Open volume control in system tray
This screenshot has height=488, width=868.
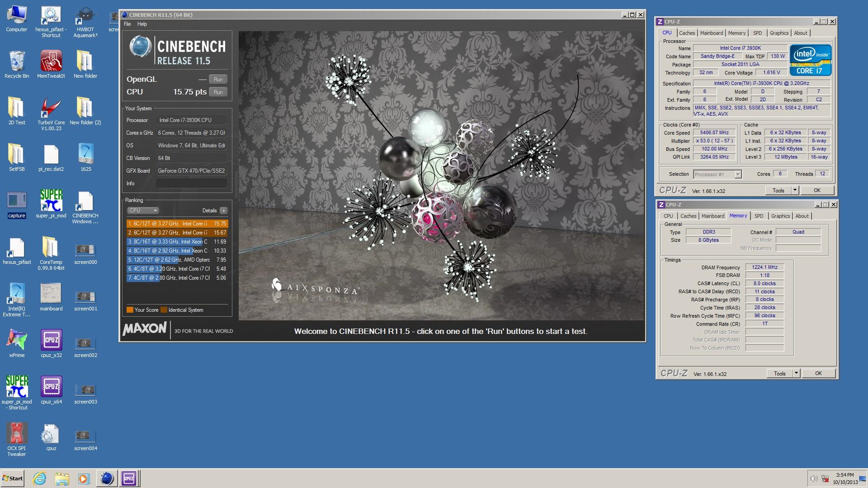(x=814, y=479)
